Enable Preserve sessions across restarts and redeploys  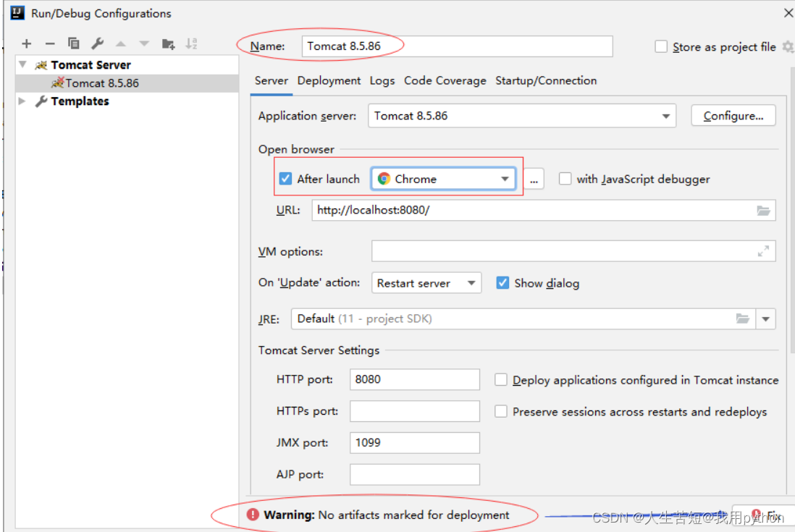[x=501, y=411]
